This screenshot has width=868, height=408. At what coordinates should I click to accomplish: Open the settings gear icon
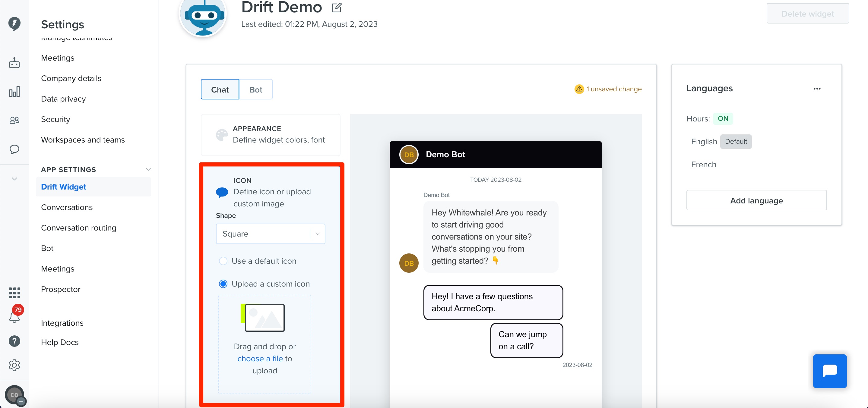pos(14,365)
